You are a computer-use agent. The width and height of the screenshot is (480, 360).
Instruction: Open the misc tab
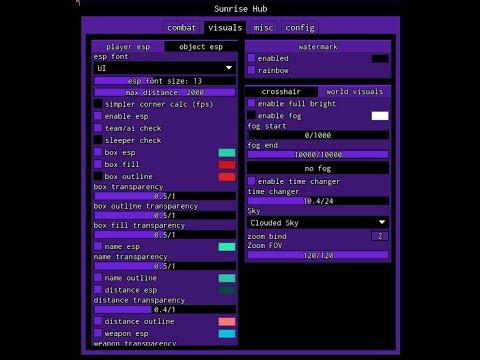[x=263, y=28]
